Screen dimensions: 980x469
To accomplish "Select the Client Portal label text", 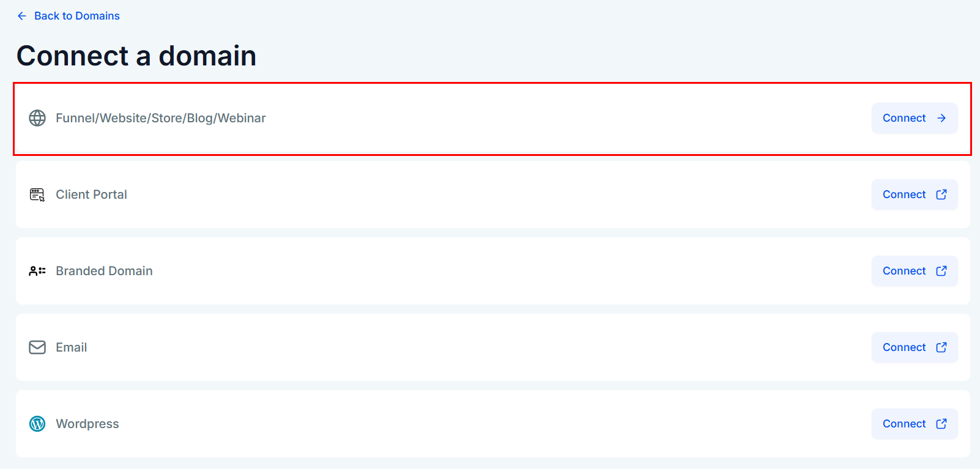I will (91, 194).
